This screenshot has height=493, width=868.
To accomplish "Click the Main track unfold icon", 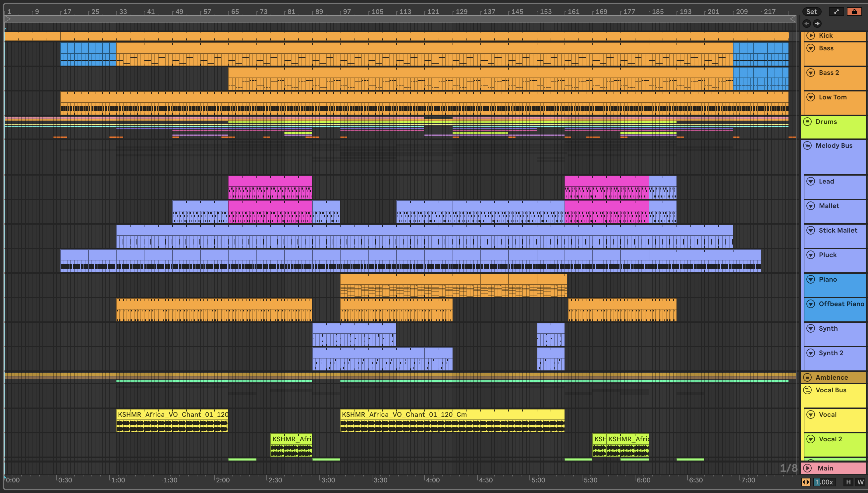I will click(808, 468).
